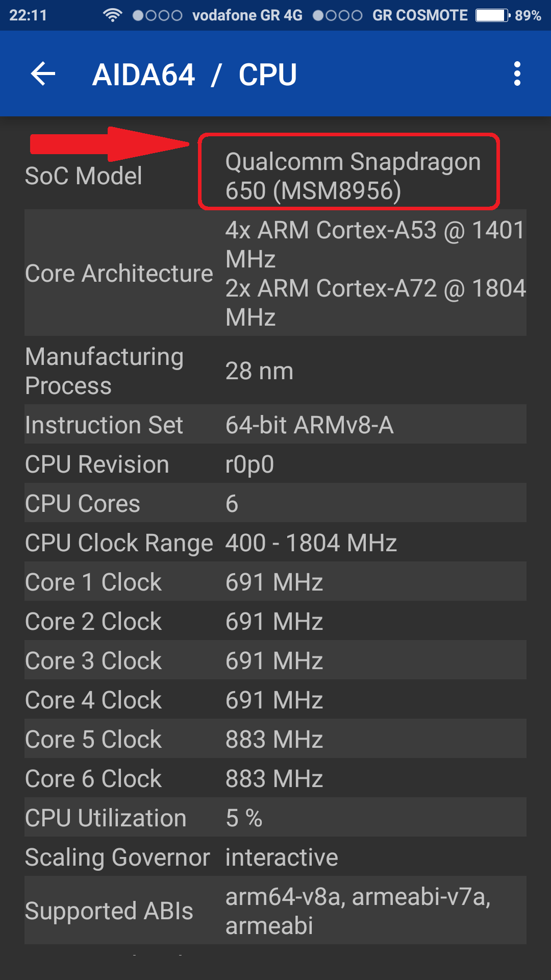Select the Core Architecture row
The width and height of the screenshot is (551, 980).
click(x=275, y=273)
